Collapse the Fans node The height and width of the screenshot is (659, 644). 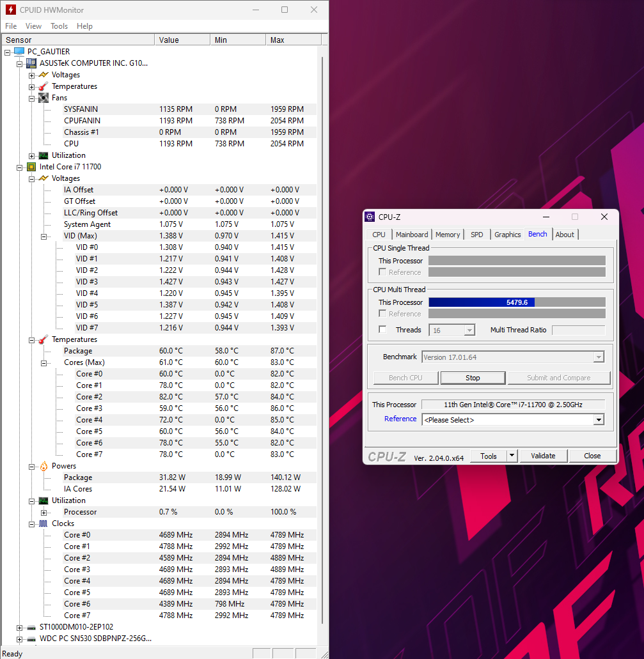coord(31,99)
